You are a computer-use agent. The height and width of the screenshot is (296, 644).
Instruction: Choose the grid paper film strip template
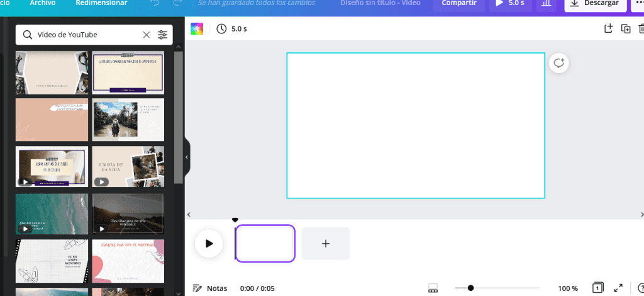[x=52, y=261]
